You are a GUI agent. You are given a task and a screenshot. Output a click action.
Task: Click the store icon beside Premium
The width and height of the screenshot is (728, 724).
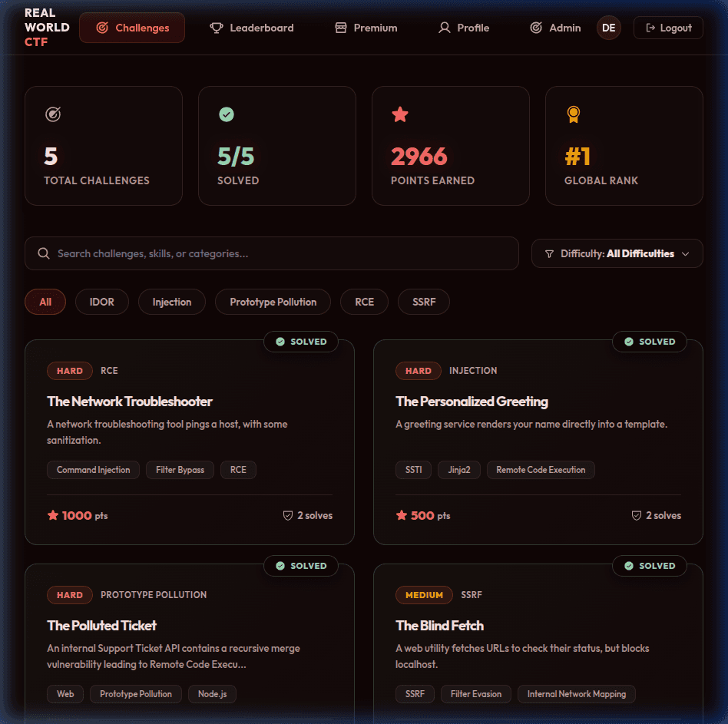341,28
